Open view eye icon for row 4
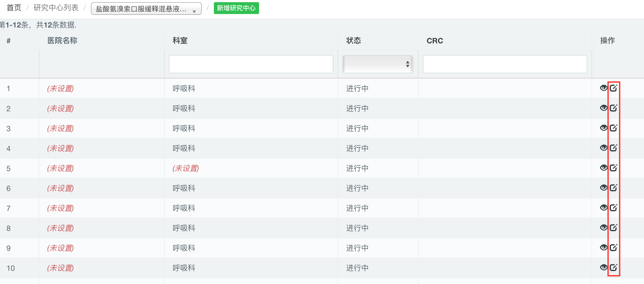 tap(604, 148)
